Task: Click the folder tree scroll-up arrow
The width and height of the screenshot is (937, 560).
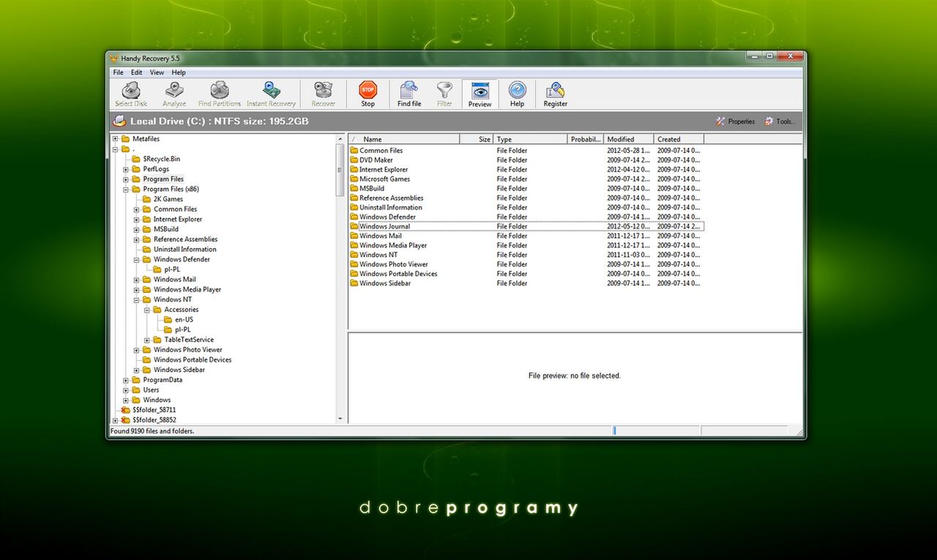Action: [340, 138]
